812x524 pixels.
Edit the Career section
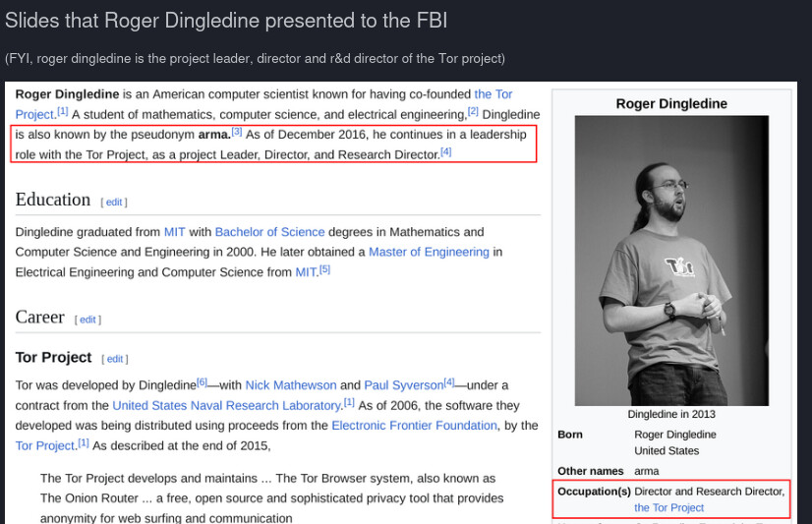pos(87,320)
